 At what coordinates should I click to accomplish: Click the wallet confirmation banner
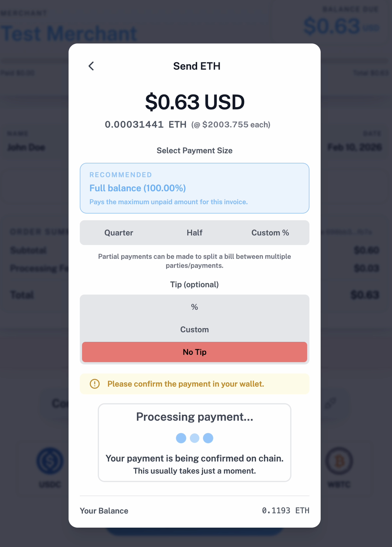(x=194, y=384)
